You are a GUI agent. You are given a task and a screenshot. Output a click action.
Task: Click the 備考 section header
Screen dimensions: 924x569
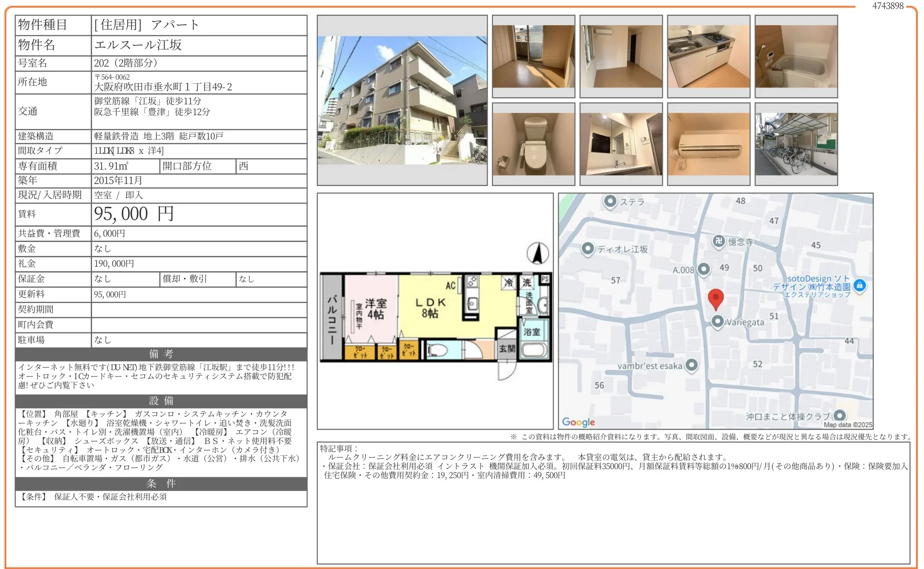(x=161, y=354)
